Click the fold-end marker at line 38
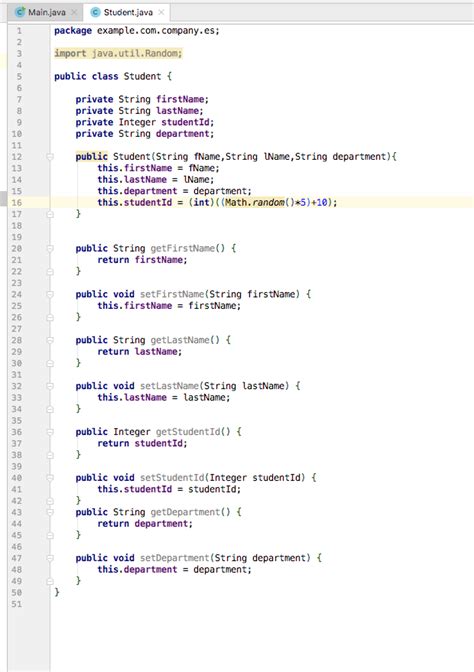 coord(50,455)
